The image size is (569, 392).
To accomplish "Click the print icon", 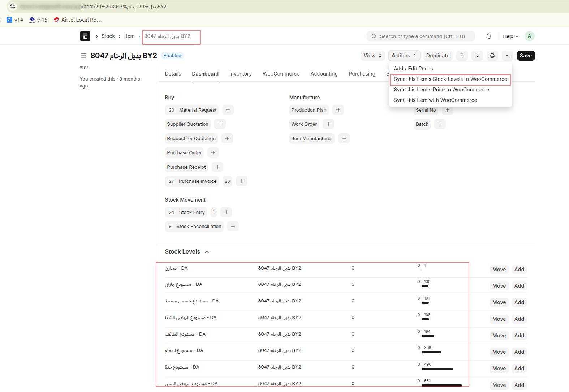I will 492,56.
